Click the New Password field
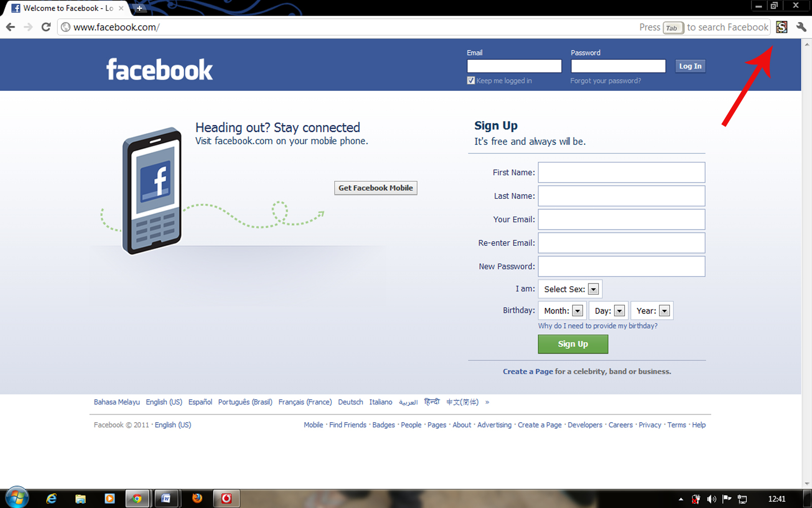Viewport: 812px width, 508px height. [621, 266]
